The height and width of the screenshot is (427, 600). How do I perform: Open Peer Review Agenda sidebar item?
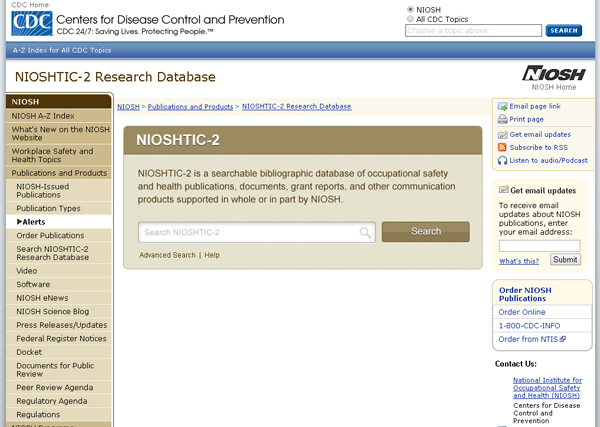pyautogui.click(x=59, y=387)
